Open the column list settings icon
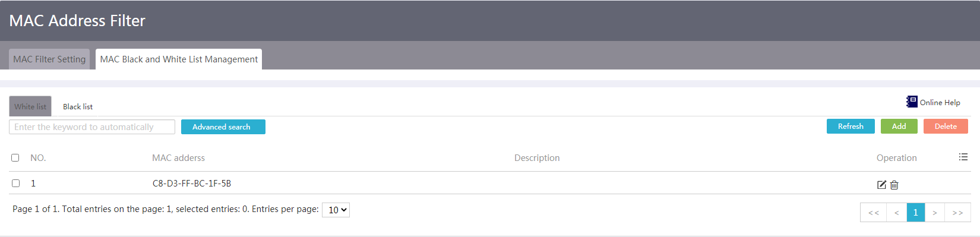The width and height of the screenshot is (980, 237). pyautogui.click(x=963, y=157)
